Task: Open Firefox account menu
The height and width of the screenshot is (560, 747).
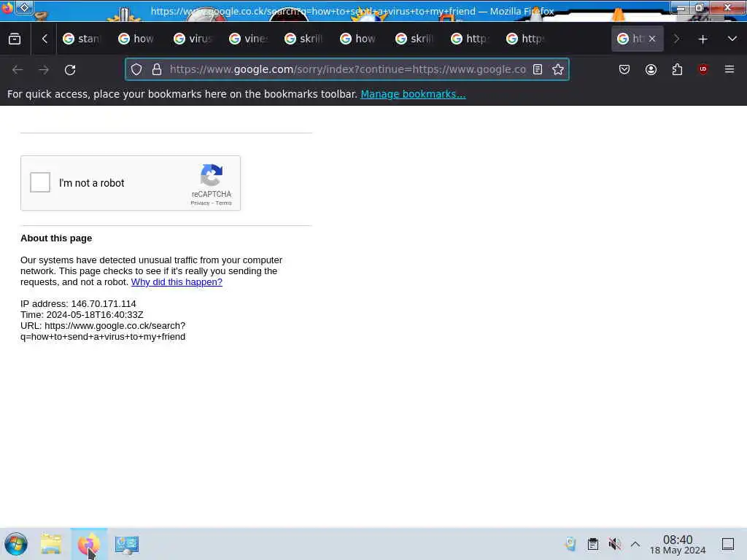Action: pos(651,69)
